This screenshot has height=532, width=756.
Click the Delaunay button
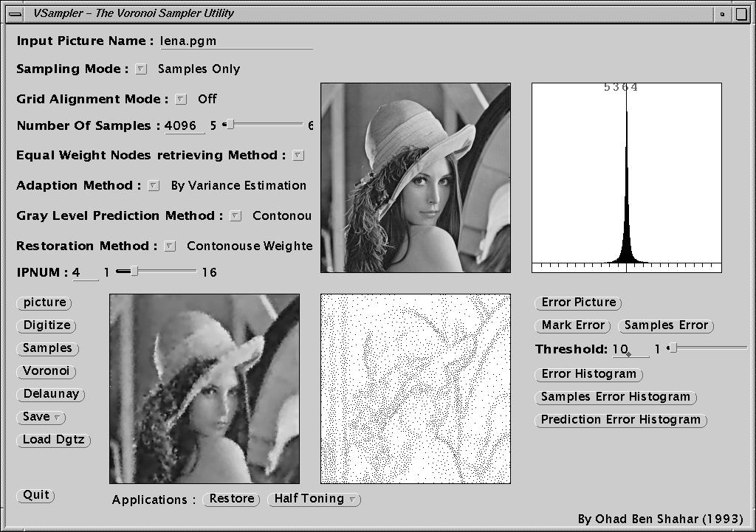pyautogui.click(x=51, y=394)
